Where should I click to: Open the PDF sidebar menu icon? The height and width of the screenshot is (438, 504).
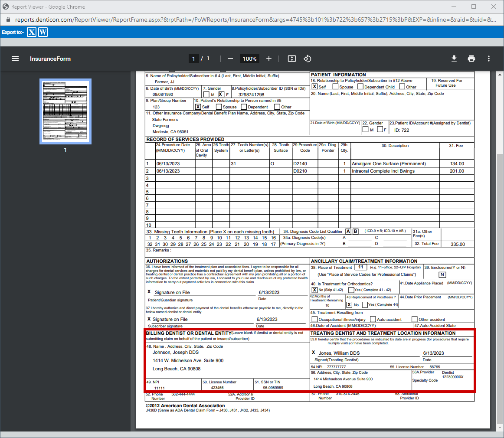point(15,59)
